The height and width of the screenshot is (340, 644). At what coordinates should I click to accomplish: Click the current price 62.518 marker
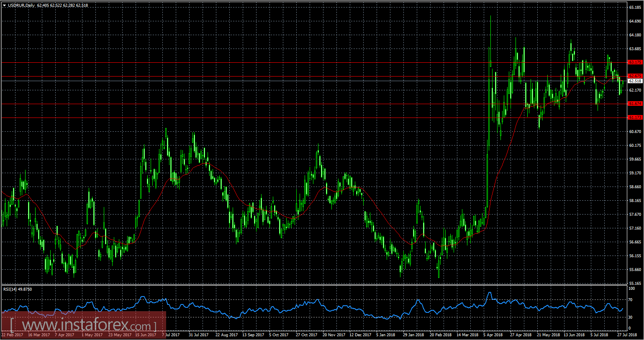tap(635, 81)
